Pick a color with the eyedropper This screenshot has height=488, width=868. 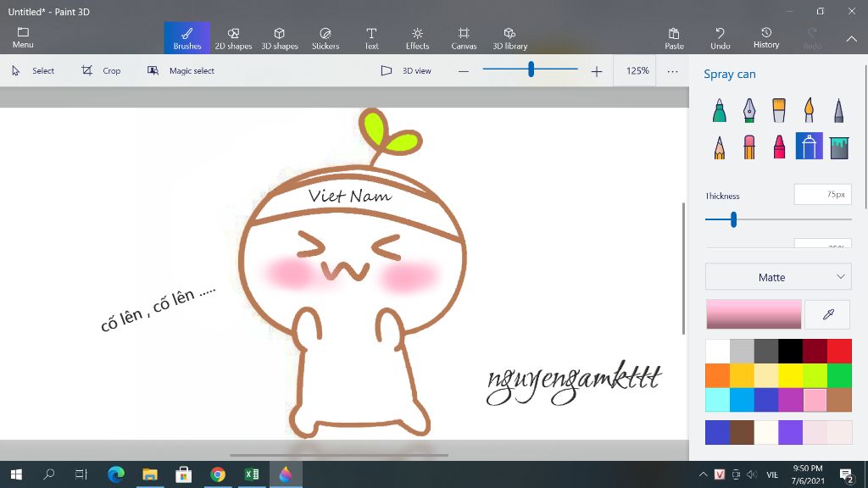[827, 314]
